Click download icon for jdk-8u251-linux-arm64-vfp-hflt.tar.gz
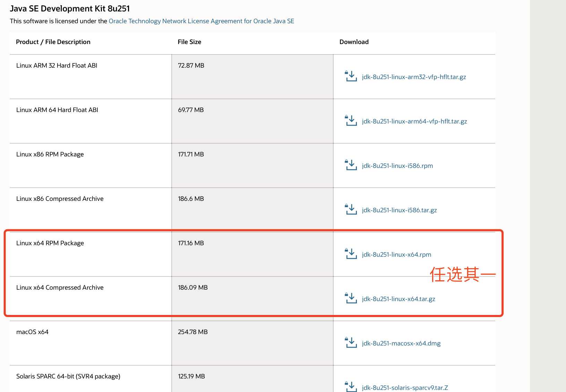566x392 pixels. pyautogui.click(x=351, y=121)
